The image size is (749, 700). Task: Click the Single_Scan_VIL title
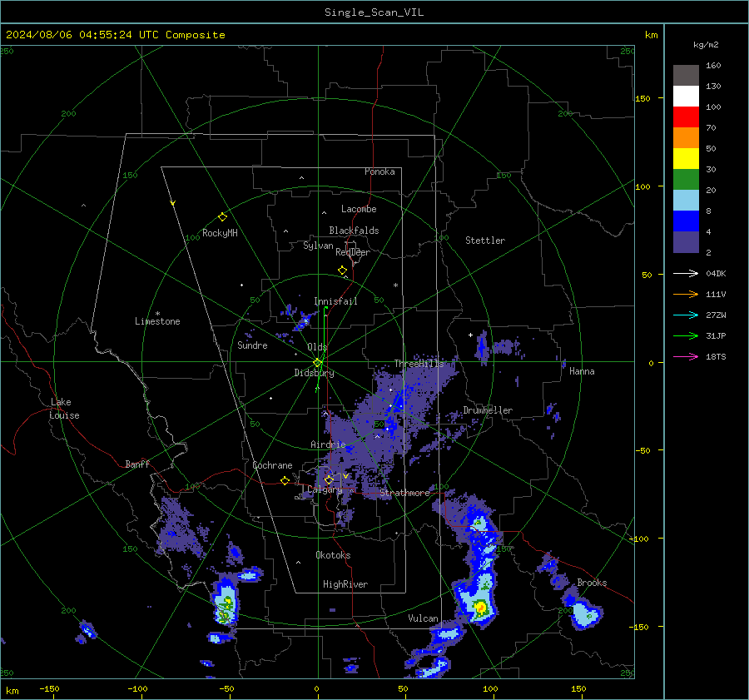pos(374,12)
